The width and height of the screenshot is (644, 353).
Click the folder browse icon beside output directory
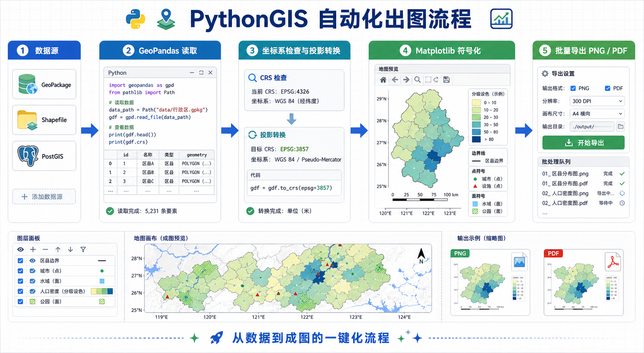point(621,127)
